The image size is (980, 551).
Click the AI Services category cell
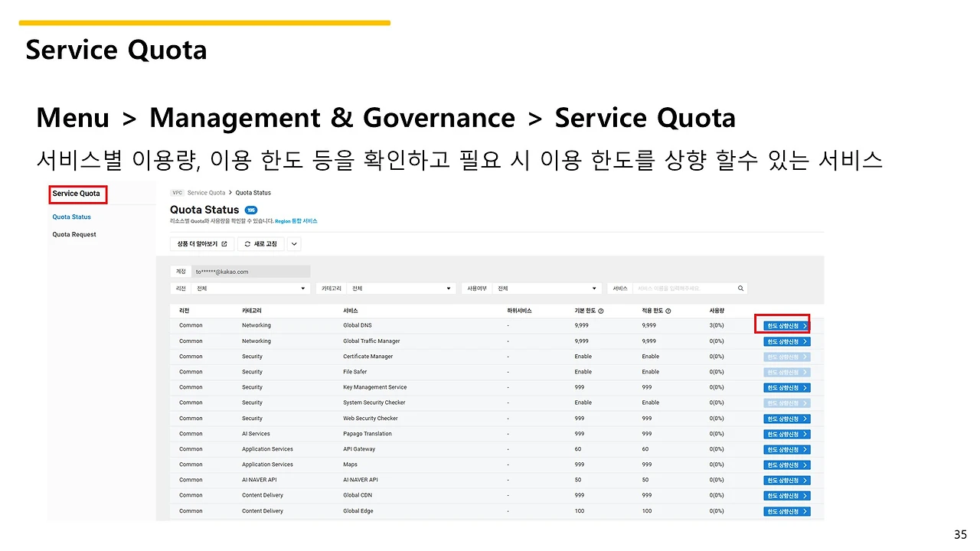pos(256,434)
